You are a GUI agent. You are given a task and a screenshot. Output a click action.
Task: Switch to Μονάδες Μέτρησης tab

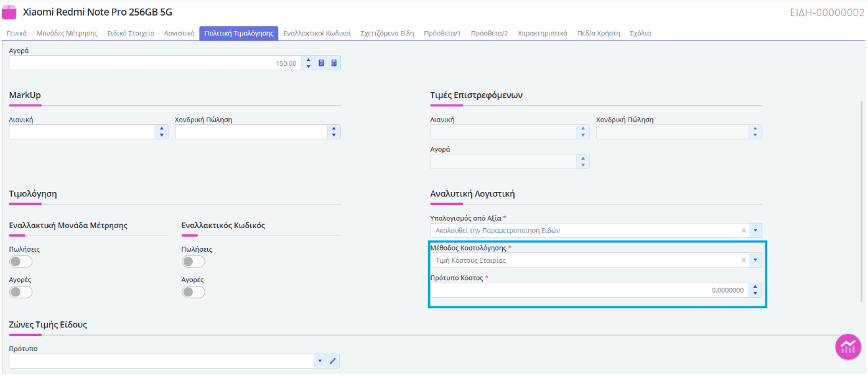coord(67,33)
